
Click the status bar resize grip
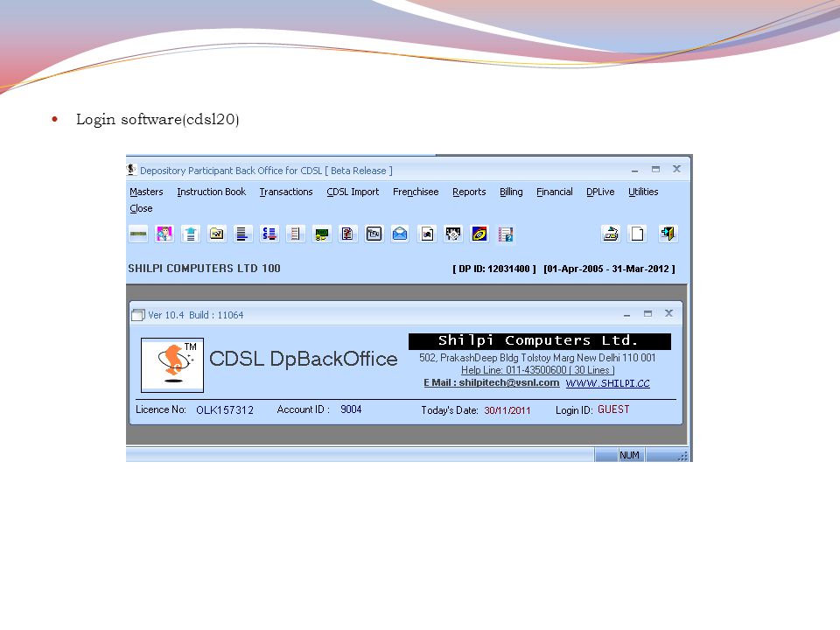[x=682, y=456]
